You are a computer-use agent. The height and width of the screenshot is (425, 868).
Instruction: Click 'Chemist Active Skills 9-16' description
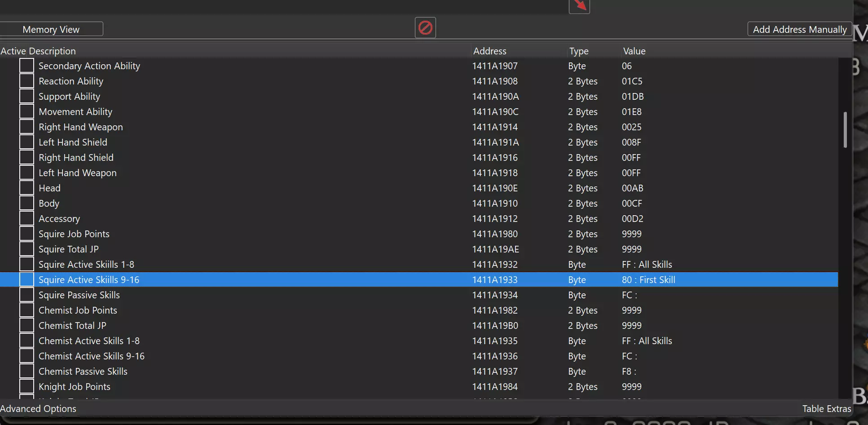click(92, 356)
